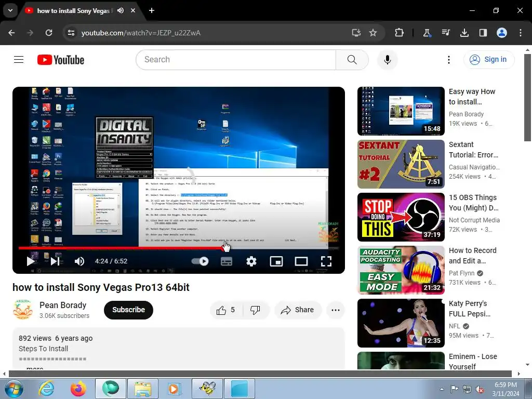Open 'How to Record and Edit' title
532x399 pixels.
click(x=472, y=256)
